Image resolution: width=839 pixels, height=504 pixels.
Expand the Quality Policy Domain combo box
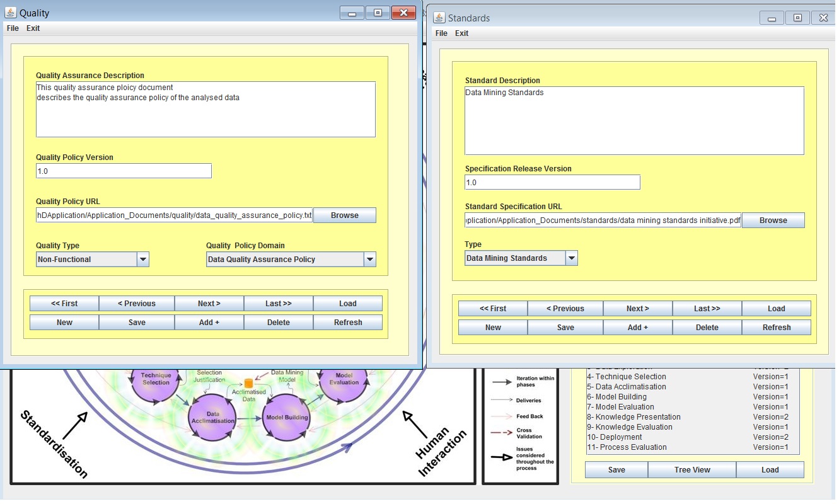coord(370,260)
